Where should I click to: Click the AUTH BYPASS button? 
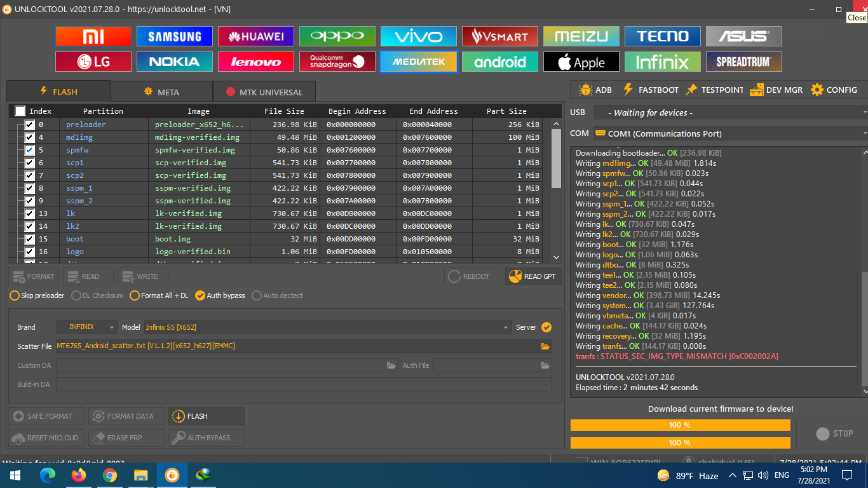207,438
